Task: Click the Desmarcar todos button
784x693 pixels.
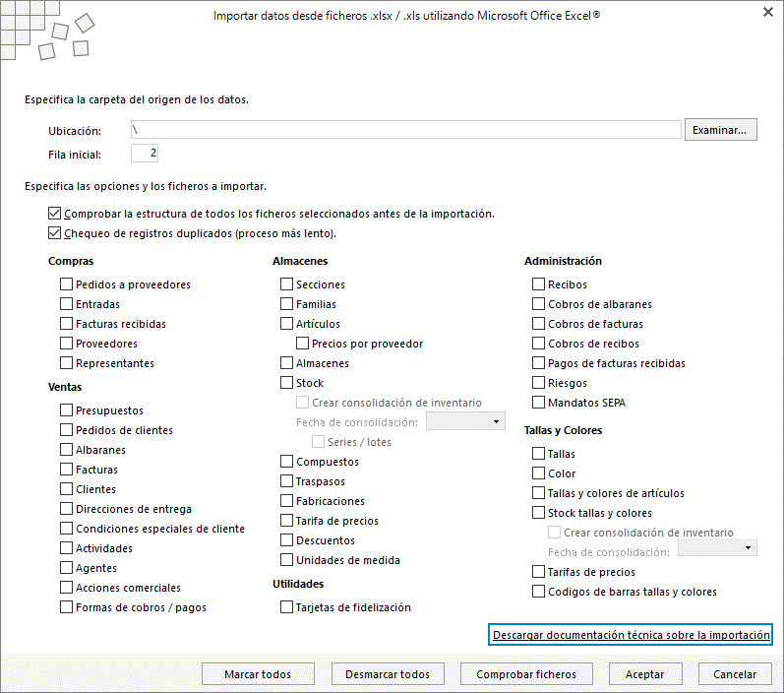Action: 388,674
